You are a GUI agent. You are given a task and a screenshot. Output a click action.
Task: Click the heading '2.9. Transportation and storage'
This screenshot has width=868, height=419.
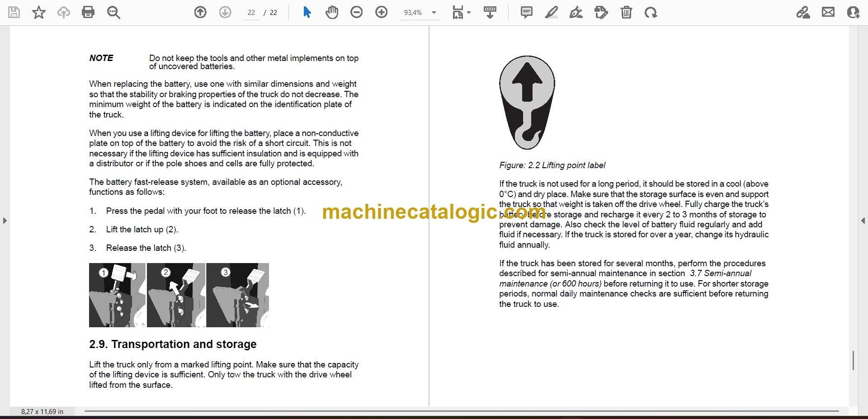pos(173,344)
